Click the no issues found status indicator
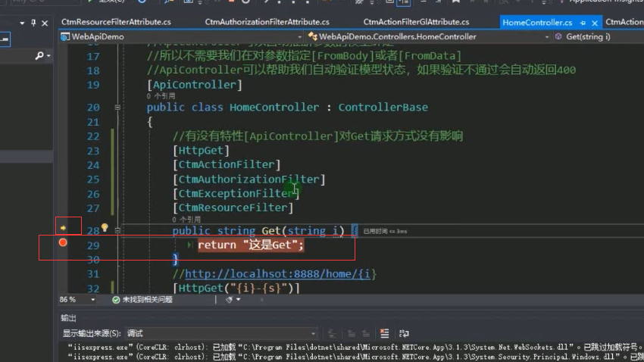The image size is (644, 362). tap(142, 300)
